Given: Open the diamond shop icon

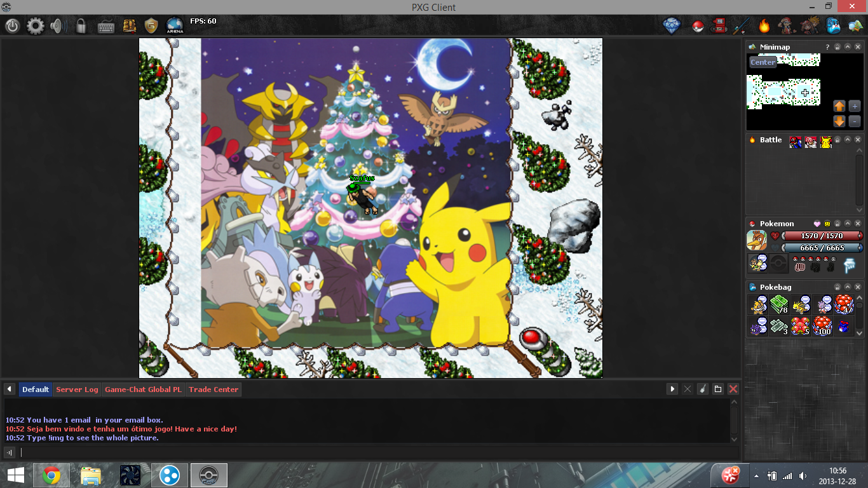Looking at the screenshot, I should click(x=672, y=26).
